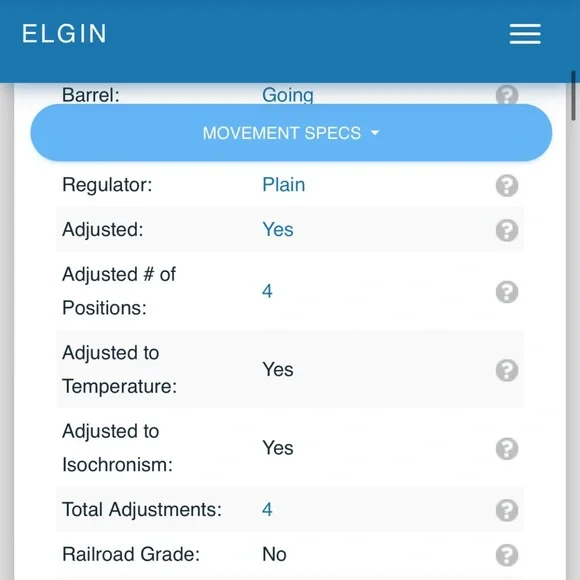Click the page scrollbar thumb
Image resolution: width=580 pixels, height=580 pixels.
573,96
